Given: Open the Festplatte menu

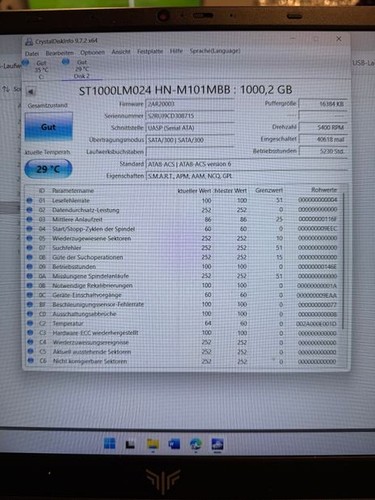Looking at the screenshot, I should click(150, 51).
